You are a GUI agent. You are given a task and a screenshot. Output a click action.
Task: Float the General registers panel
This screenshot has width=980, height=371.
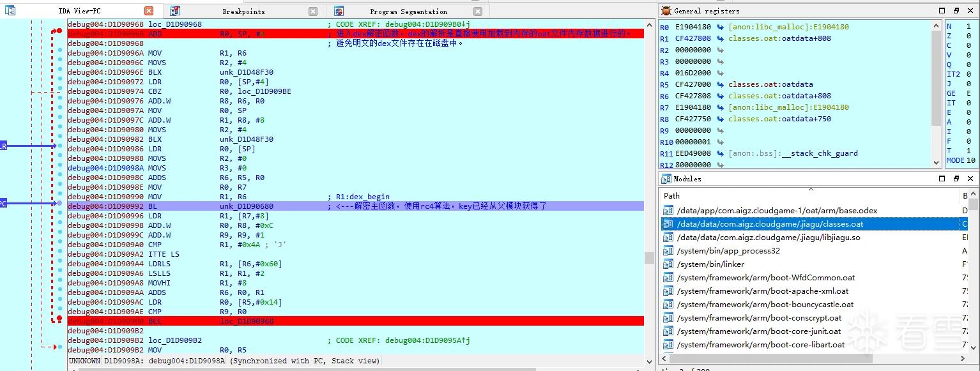click(956, 11)
